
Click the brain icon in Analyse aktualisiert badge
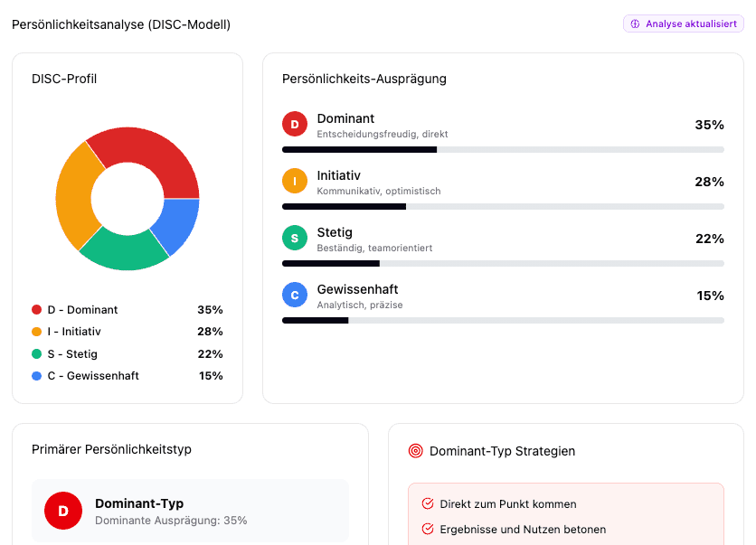pos(635,23)
